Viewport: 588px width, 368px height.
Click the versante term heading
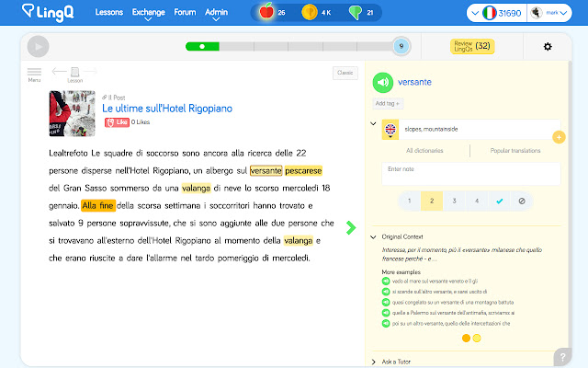pos(414,82)
